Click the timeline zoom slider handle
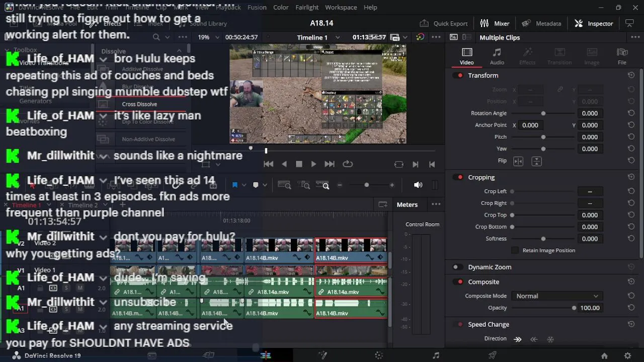Image resolution: width=644 pixels, height=362 pixels. pos(366,185)
